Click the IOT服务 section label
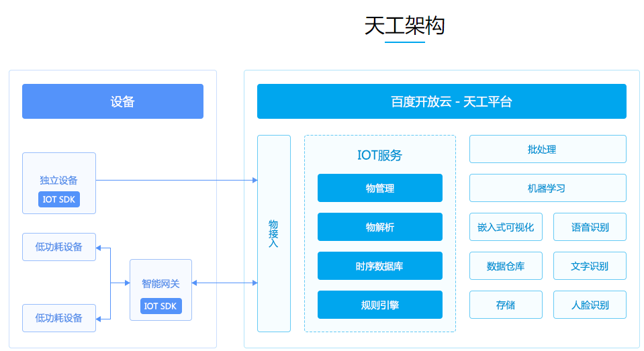Viewport: 644px width, 351px height. click(x=379, y=155)
